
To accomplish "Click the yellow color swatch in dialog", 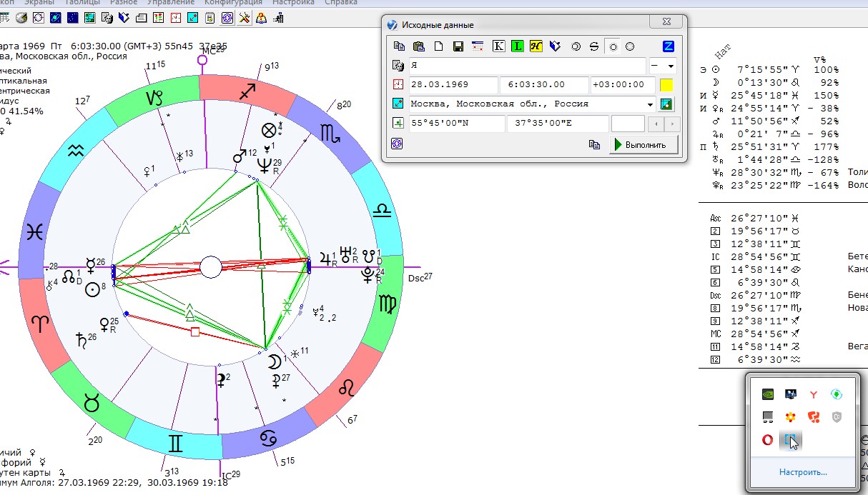I will click(x=666, y=85).
